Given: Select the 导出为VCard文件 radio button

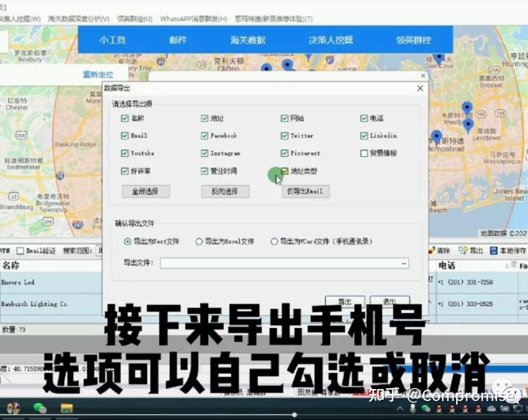Looking at the screenshot, I should click(x=274, y=241).
